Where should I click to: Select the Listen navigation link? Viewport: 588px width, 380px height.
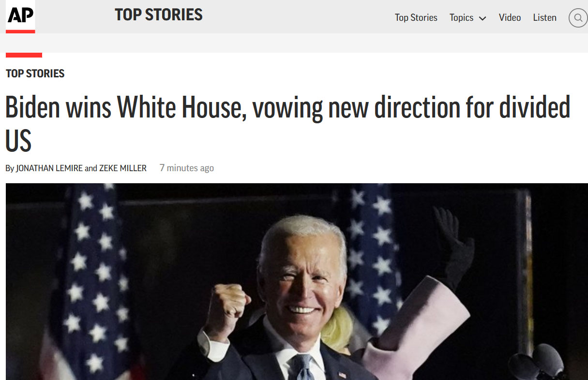[544, 18]
